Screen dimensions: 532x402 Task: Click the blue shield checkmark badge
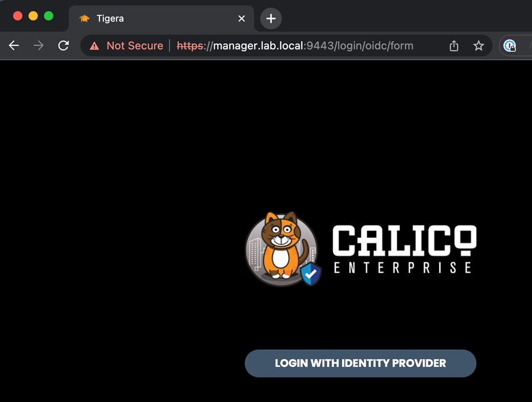click(x=311, y=274)
